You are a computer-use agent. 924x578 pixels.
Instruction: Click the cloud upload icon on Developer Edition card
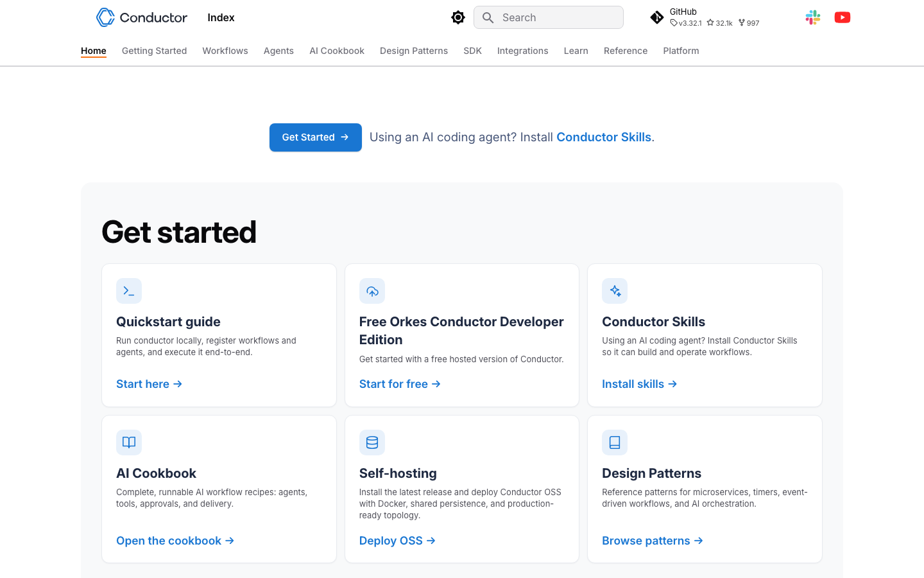point(372,291)
